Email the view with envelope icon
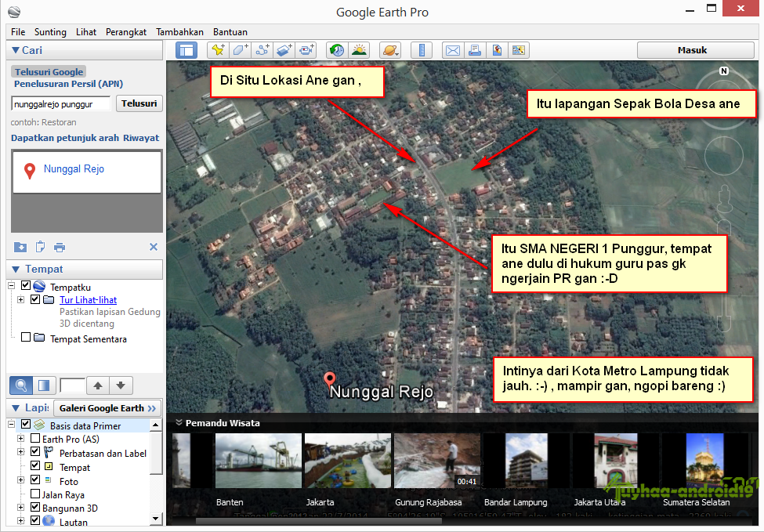 [x=453, y=50]
